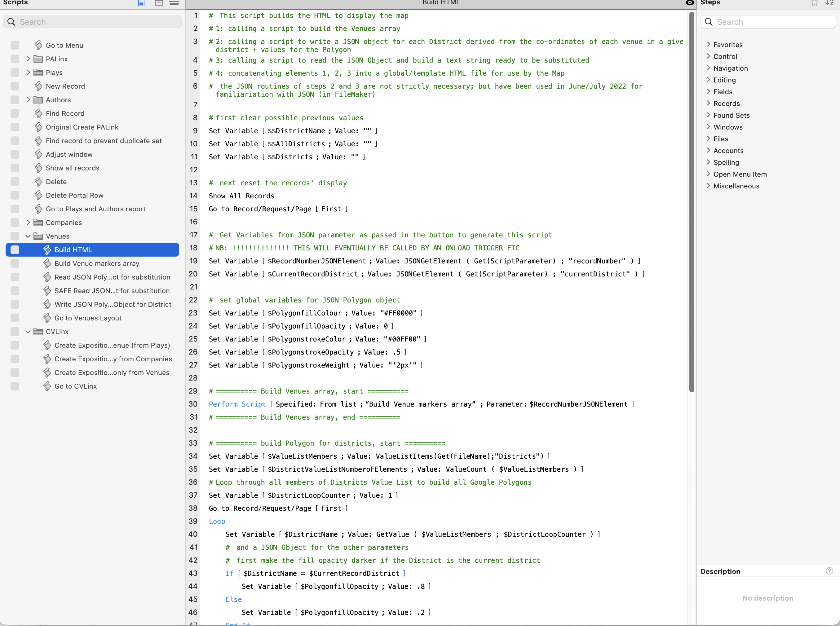The width and height of the screenshot is (840, 626).
Task: Toggle the eye icon for Build HTML
Action: [x=689, y=3]
